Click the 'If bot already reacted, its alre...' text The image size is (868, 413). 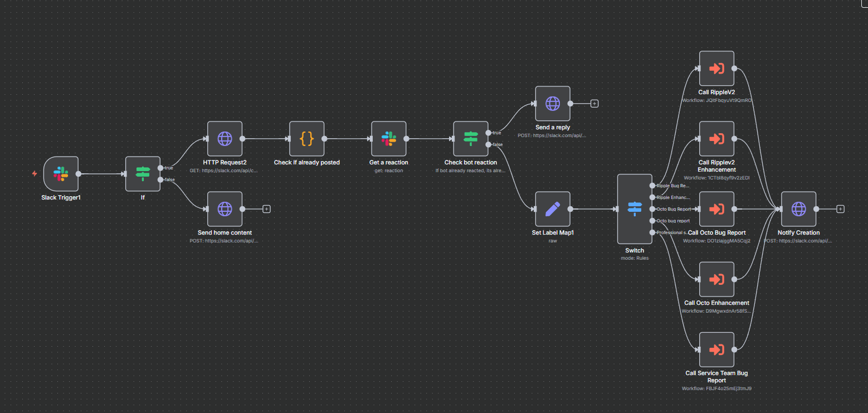pos(471,171)
